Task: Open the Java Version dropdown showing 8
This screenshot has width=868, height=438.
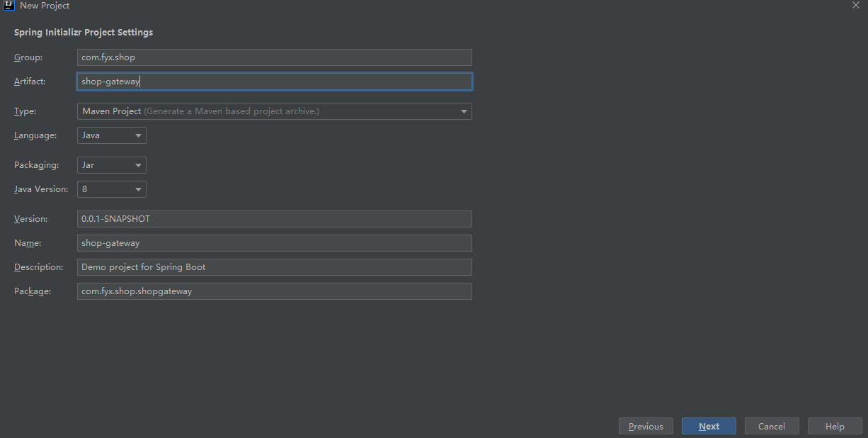Action: coord(112,189)
